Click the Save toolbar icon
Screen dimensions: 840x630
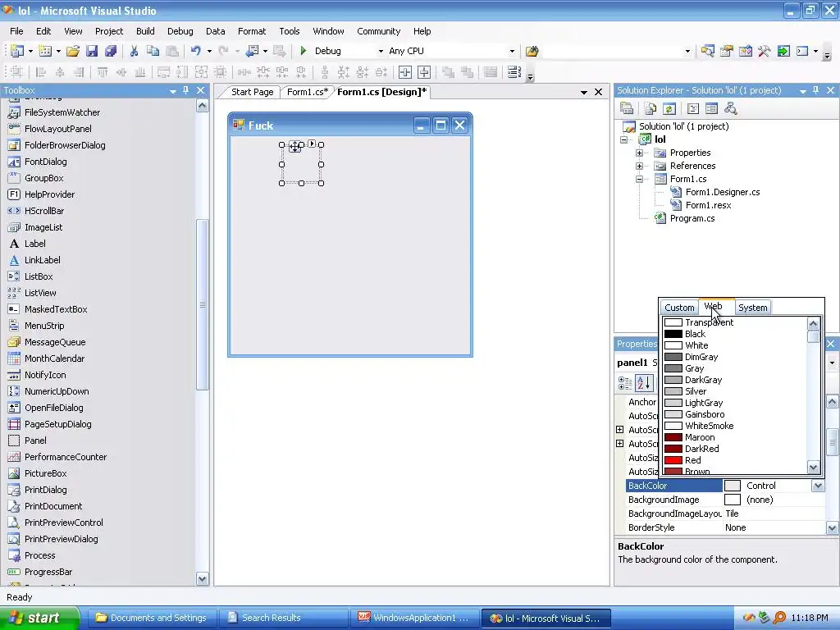(92, 51)
